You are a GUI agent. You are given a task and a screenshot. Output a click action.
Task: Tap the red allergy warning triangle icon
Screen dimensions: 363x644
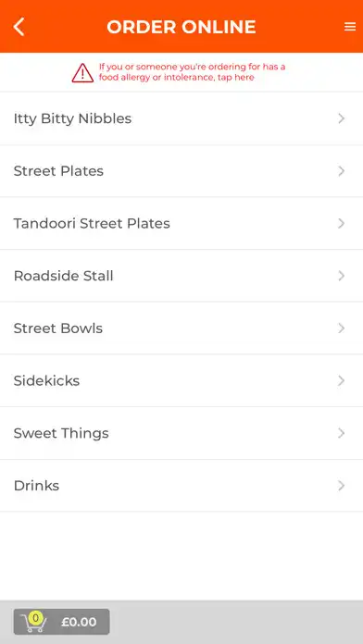[82, 73]
